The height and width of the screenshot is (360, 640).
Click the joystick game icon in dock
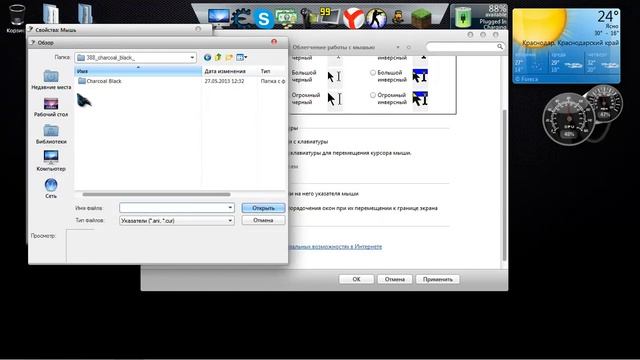point(309,18)
